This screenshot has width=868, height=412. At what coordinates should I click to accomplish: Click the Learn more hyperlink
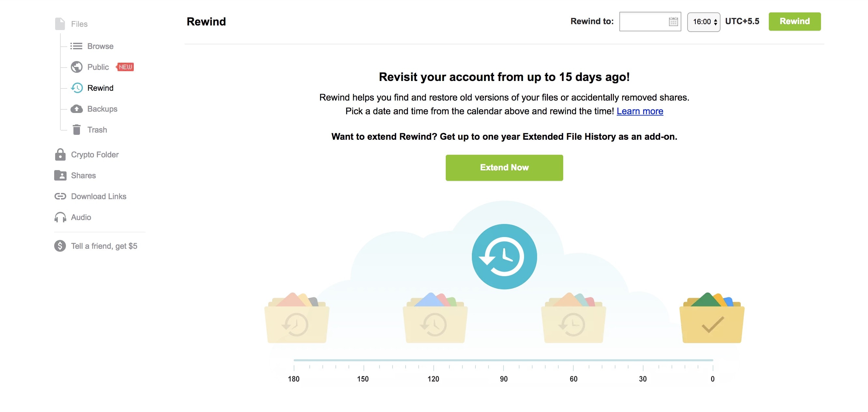point(640,110)
